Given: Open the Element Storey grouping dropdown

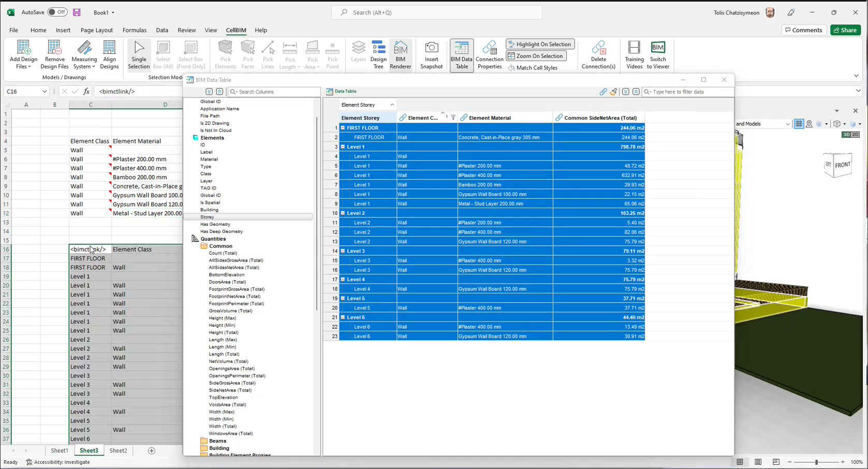Looking at the screenshot, I should (x=367, y=105).
